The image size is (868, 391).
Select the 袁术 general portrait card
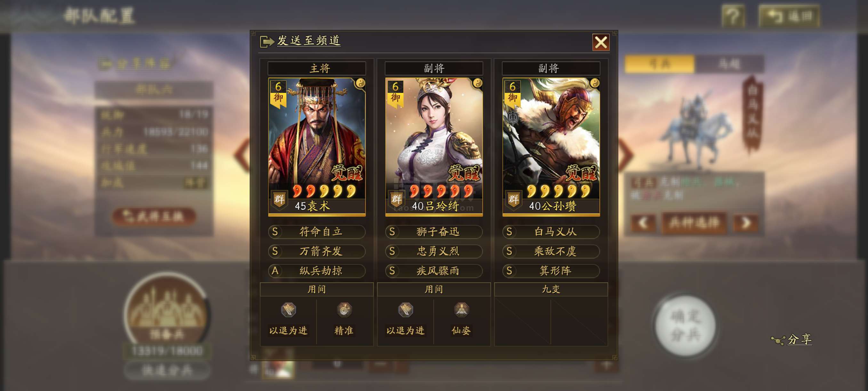tap(317, 147)
